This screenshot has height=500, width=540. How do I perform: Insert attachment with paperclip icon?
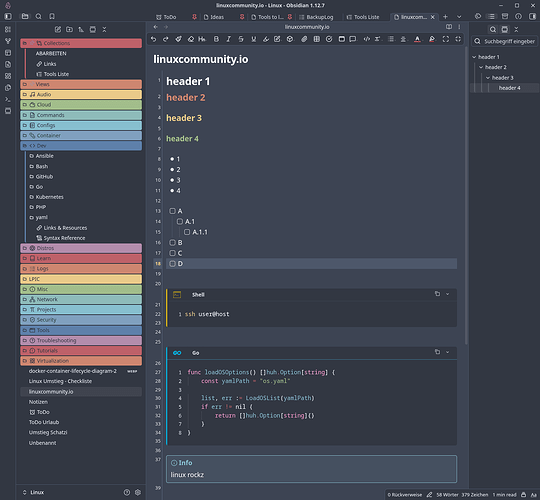coord(304,39)
